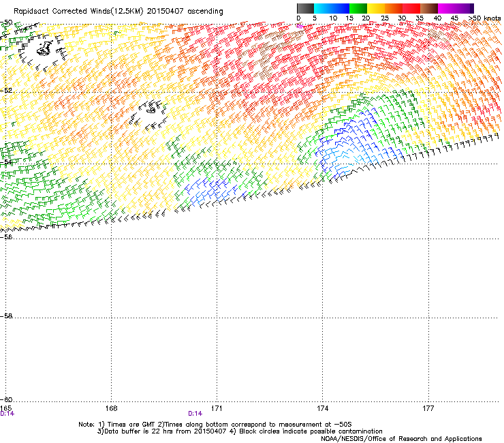
Task: Click the ">50 knots" legend label
Action: pos(484,18)
